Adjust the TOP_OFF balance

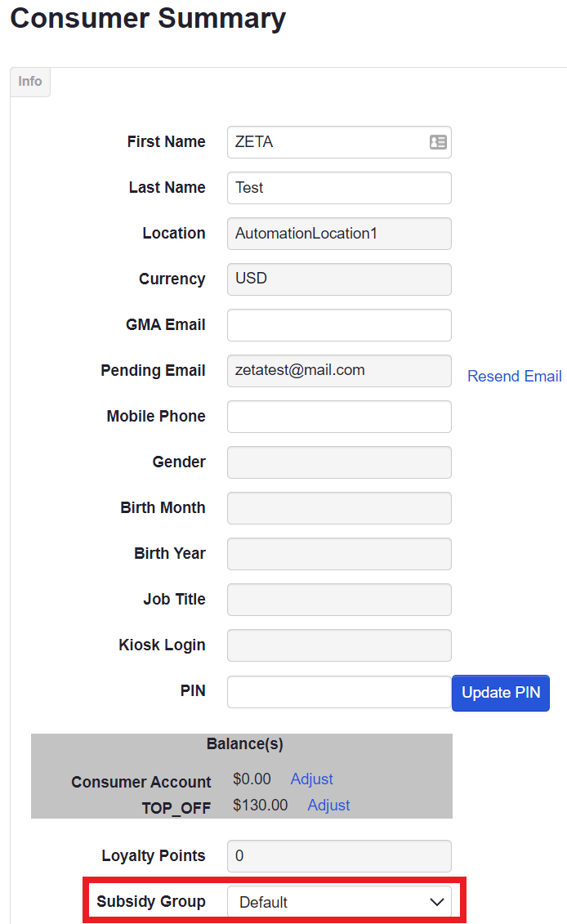(x=329, y=805)
